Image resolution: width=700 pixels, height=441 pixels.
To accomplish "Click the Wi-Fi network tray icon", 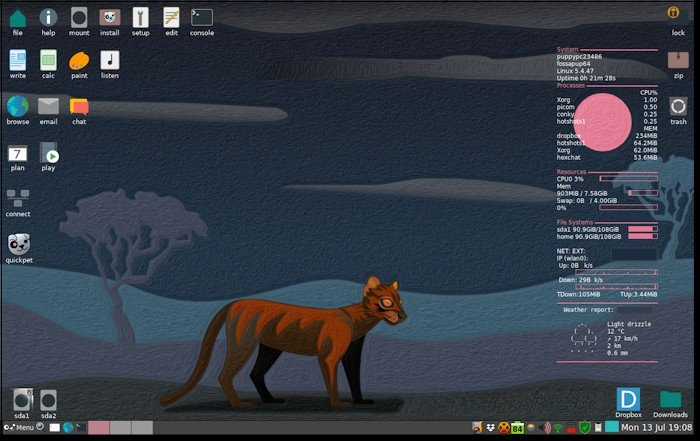I will (558, 428).
